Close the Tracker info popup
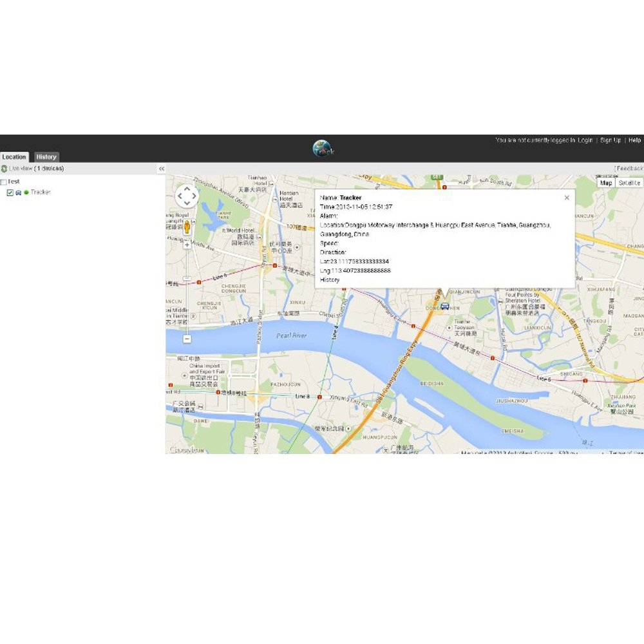644x644 pixels. [567, 198]
